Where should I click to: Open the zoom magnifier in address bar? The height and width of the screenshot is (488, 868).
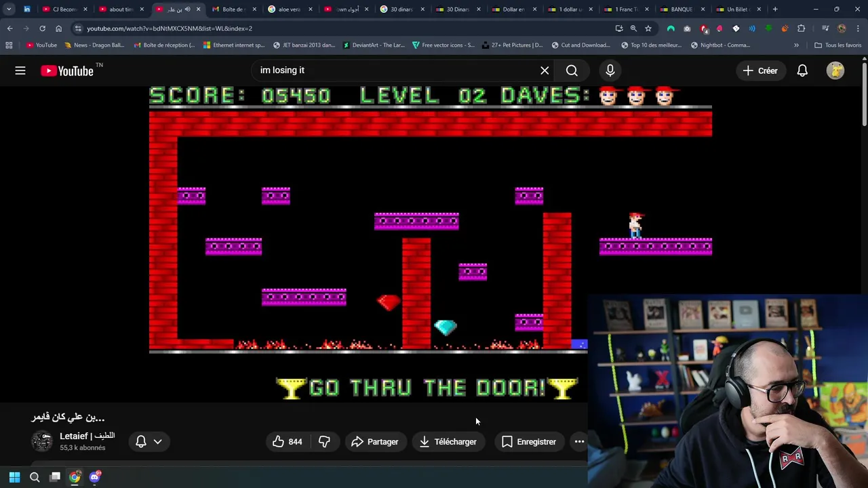click(x=633, y=28)
